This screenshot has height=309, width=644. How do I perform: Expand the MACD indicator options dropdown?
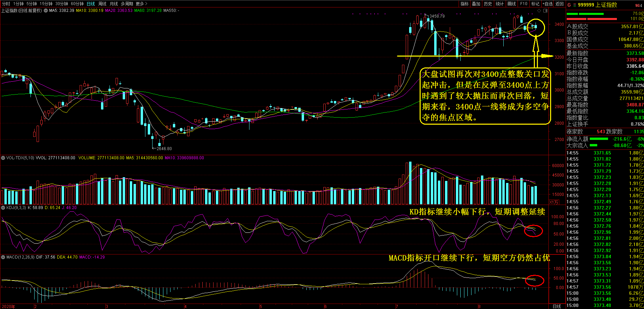(x=3, y=257)
